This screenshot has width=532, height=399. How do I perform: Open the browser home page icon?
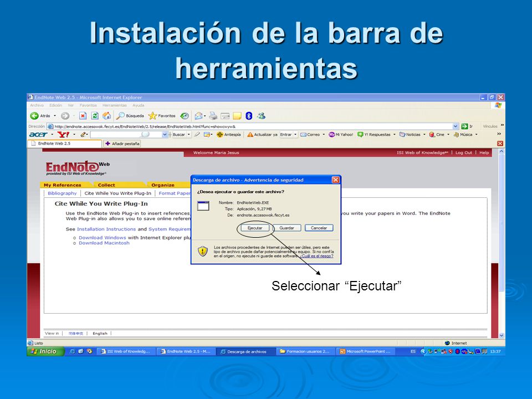[x=106, y=116]
